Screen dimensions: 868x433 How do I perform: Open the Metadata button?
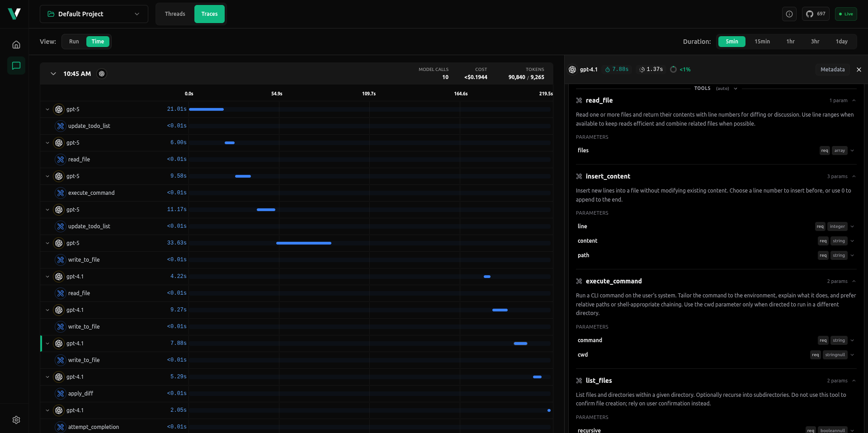click(832, 70)
